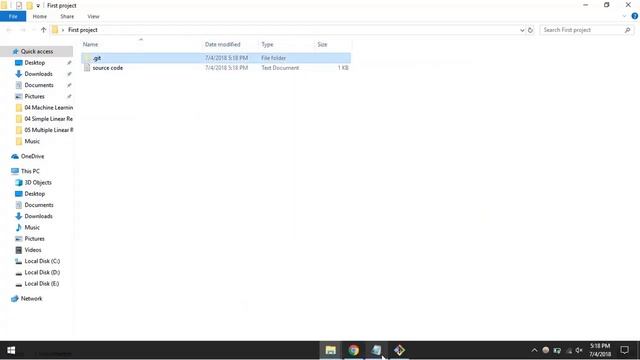Screen dimensions: 640x360
Task: Switch to the Home ribbon tab
Action: [x=40, y=16]
